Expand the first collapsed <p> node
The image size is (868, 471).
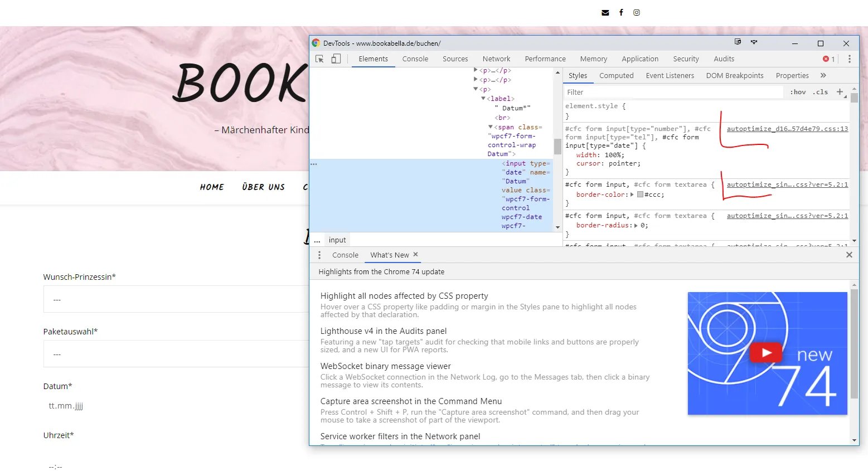pyautogui.click(x=476, y=70)
